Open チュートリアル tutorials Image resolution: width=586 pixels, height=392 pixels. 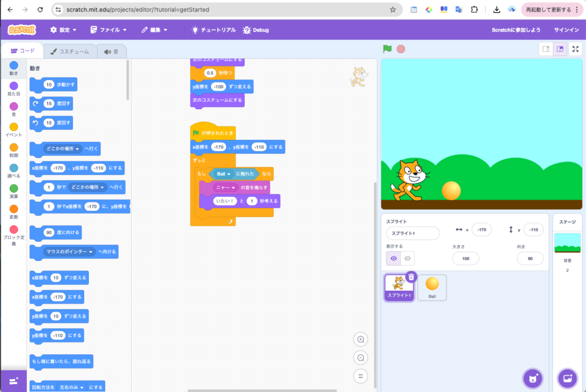214,30
